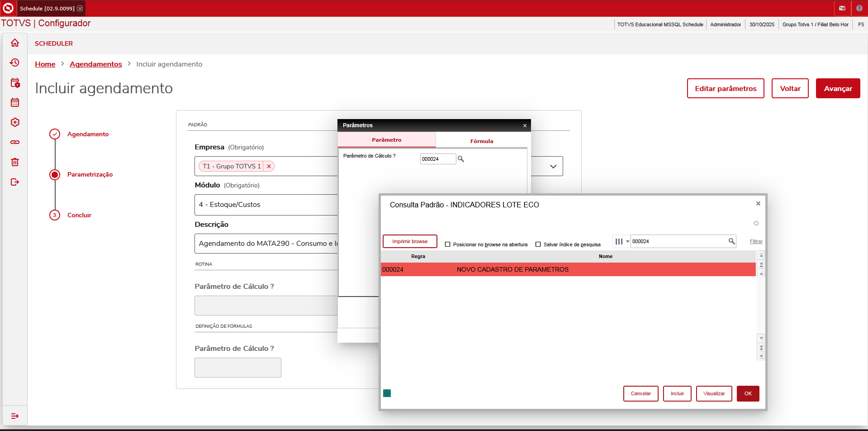The image size is (868, 431).
Task: Click Incluir in Consulta Padrão dialog
Action: [677, 393]
